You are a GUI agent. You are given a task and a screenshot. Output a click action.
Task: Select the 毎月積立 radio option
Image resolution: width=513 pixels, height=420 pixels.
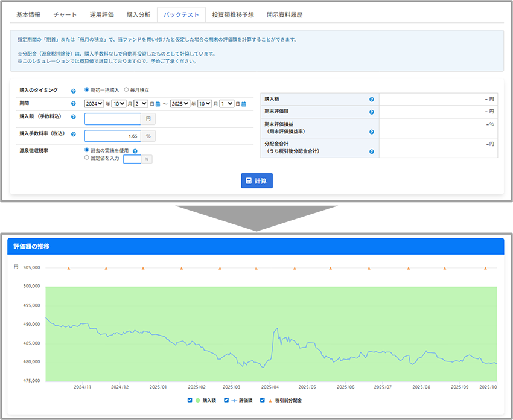coord(126,90)
